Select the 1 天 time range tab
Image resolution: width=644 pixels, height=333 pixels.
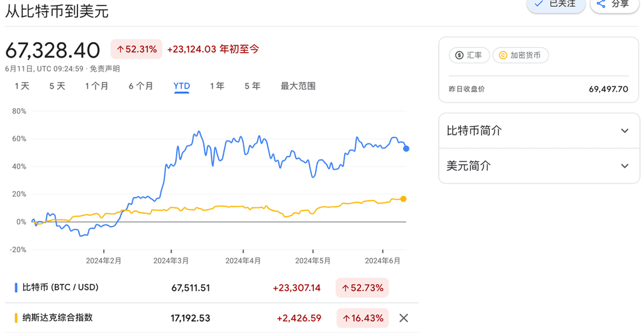22,86
